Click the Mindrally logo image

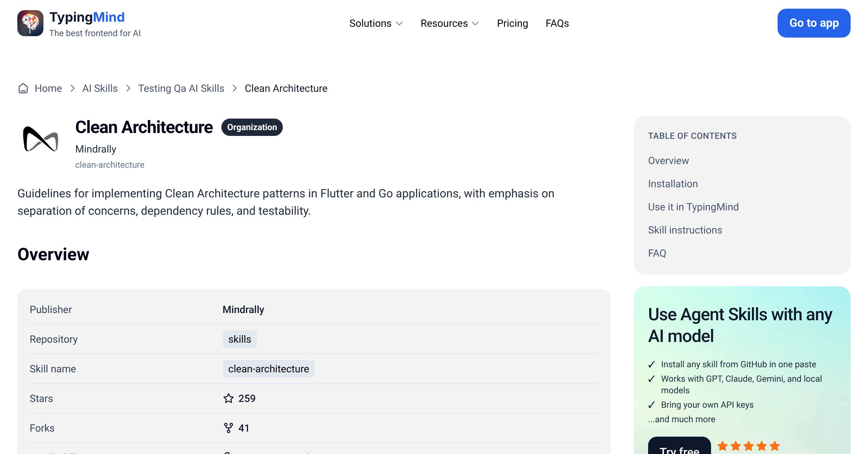(x=41, y=139)
